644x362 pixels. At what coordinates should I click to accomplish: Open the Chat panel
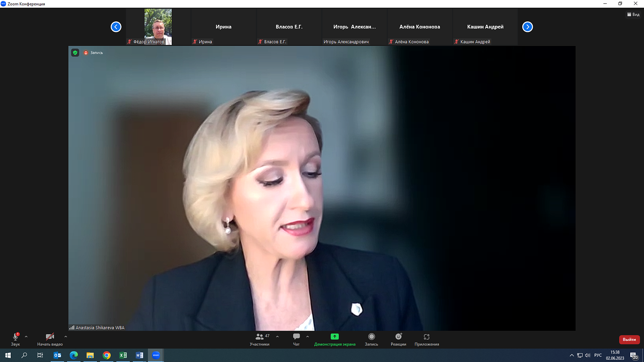tap(296, 339)
